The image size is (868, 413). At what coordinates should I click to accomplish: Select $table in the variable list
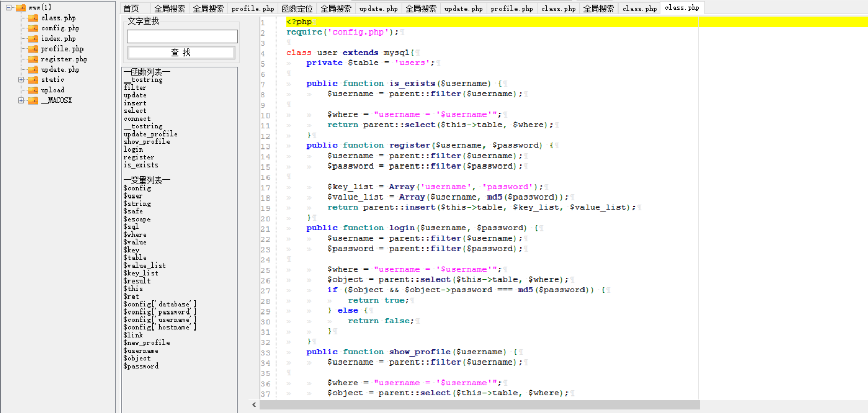click(135, 258)
